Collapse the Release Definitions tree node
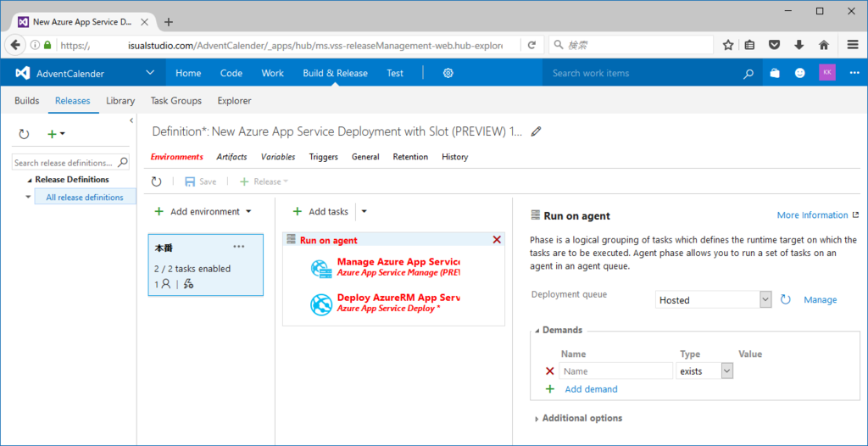The width and height of the screenshot is (868, 446). click(30, 180)
